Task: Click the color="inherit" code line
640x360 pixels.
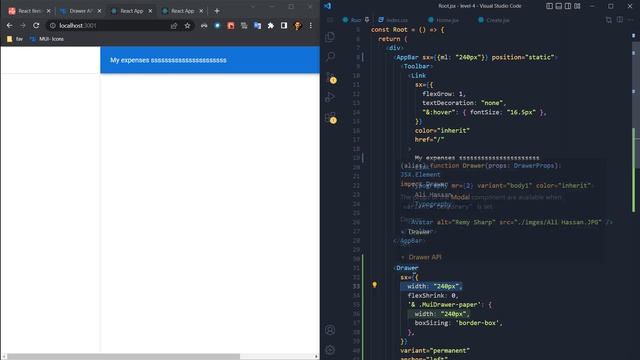Action: click(442, 130)
